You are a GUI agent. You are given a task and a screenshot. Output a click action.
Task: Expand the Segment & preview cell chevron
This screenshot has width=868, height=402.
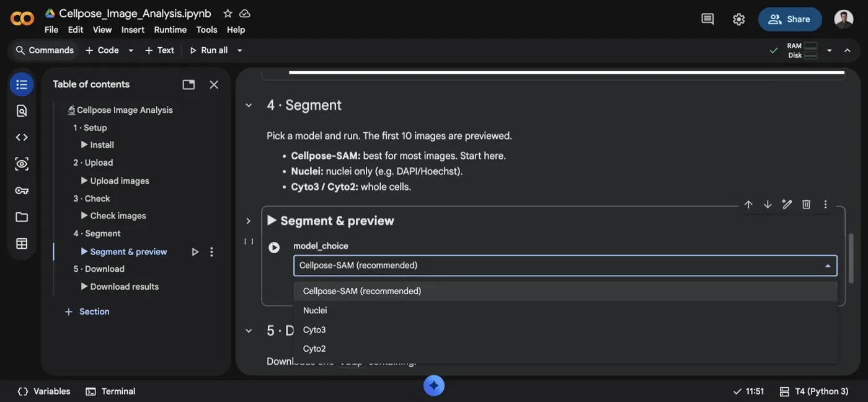pyautogui.click(x=249, y=221)
